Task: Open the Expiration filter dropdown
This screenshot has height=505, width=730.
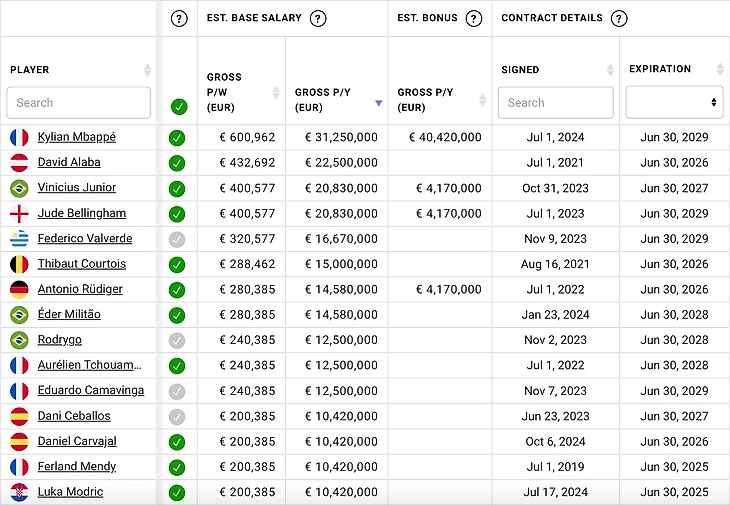Action: click(x=674, y=102)
